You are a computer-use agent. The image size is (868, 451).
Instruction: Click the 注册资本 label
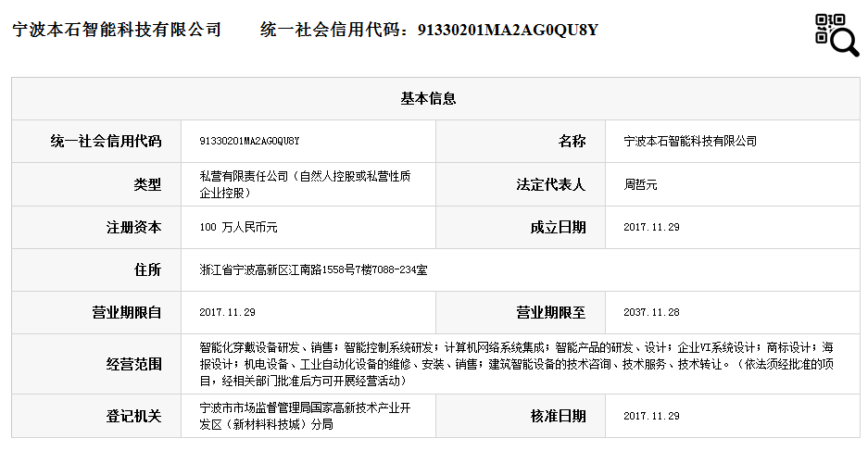point(134,228)
